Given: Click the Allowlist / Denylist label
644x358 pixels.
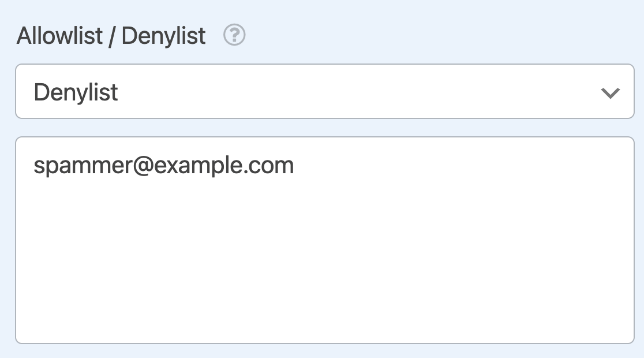Looking at the screenshot, I should click(111, 35).
